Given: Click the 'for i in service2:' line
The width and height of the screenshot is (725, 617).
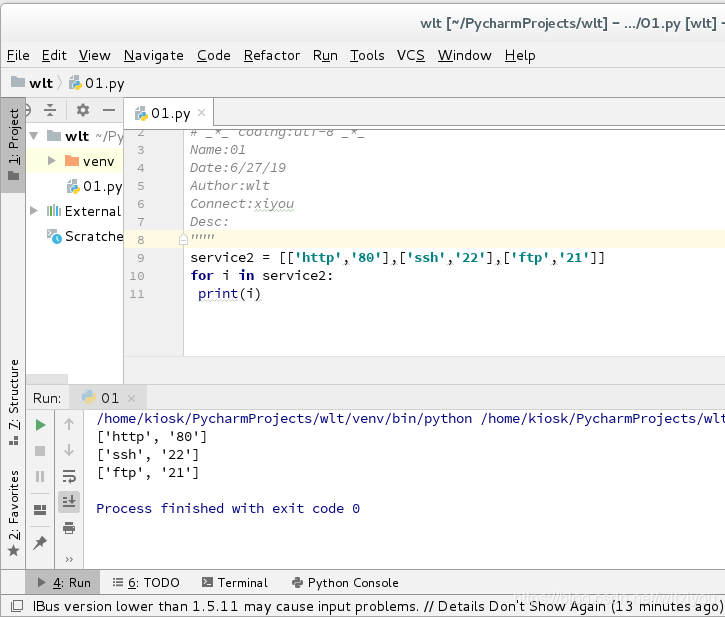Looking at the screenshot, I should (261, 276).
